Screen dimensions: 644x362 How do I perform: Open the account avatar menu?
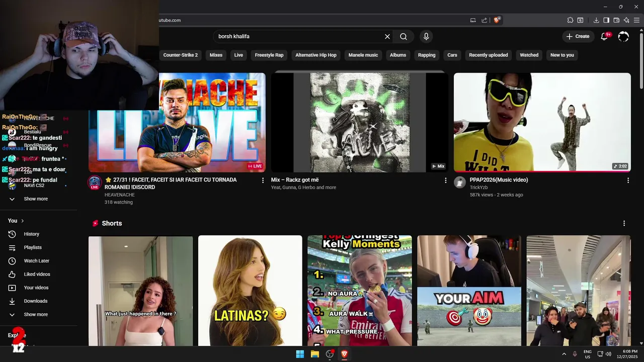click(x=623, y=36)
